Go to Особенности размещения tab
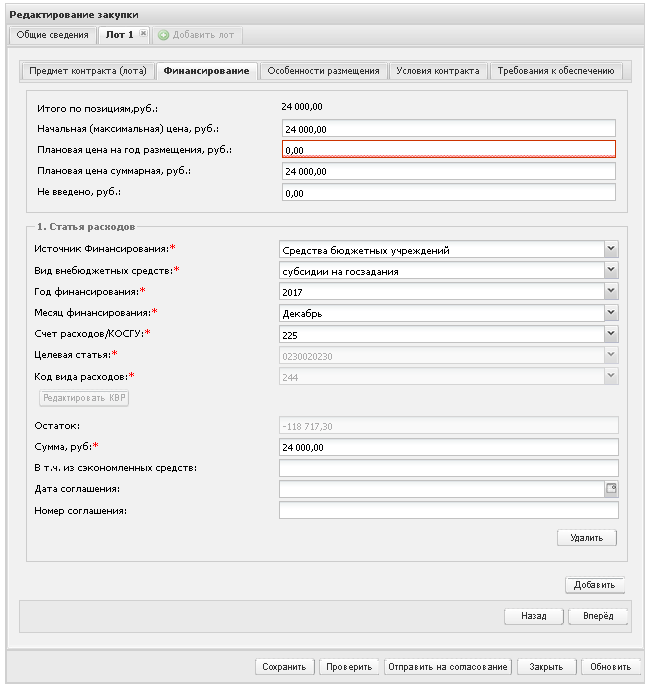 click(x=324, y=71)
